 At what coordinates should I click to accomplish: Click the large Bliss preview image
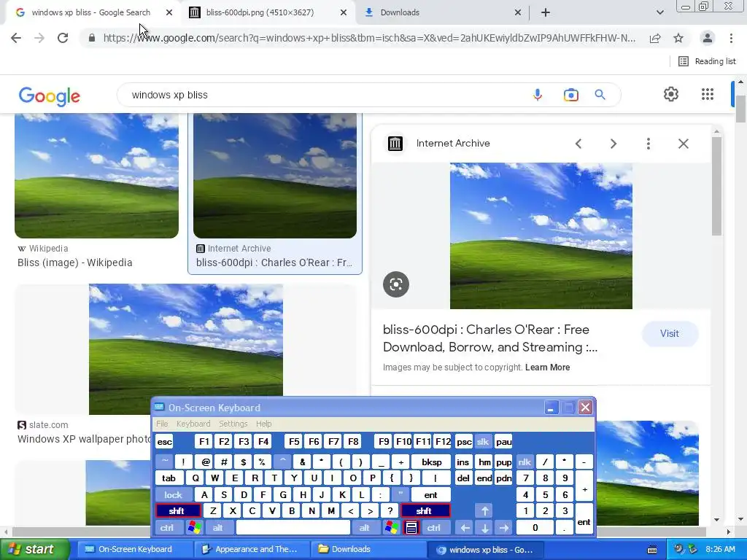(541, 236)
